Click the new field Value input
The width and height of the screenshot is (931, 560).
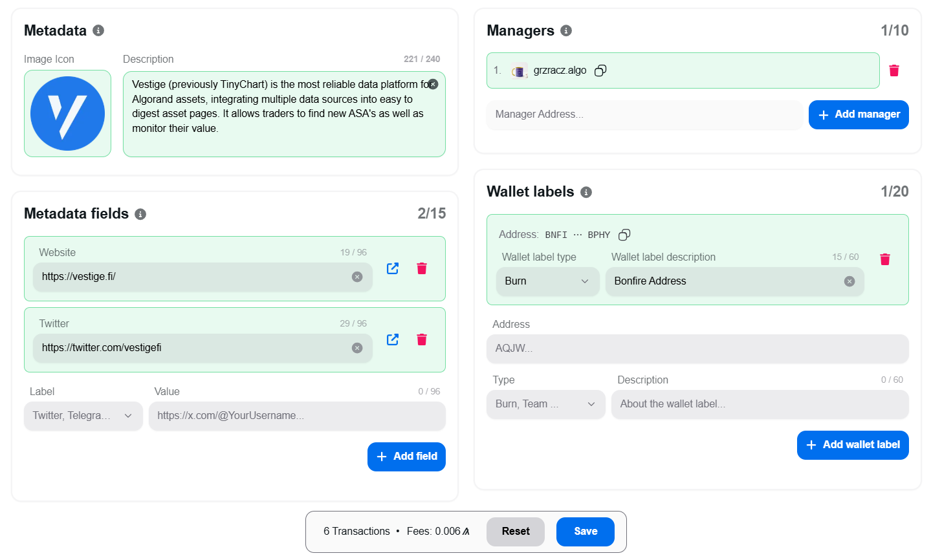tap(297, 416)
